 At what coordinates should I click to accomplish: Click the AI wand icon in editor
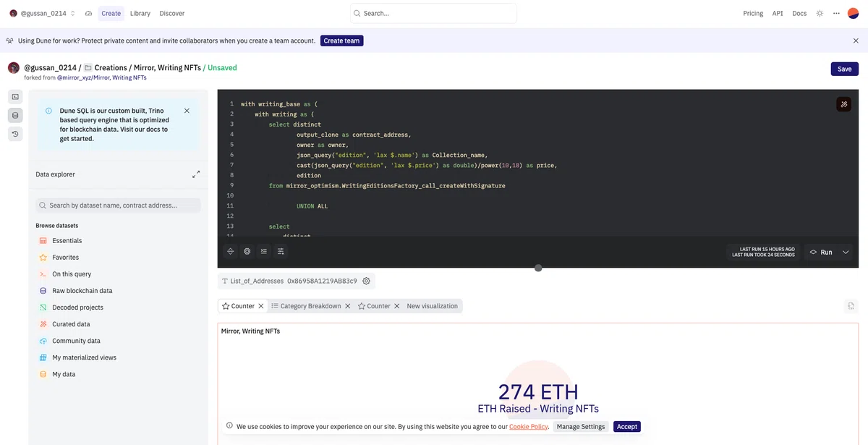[843, 104]
